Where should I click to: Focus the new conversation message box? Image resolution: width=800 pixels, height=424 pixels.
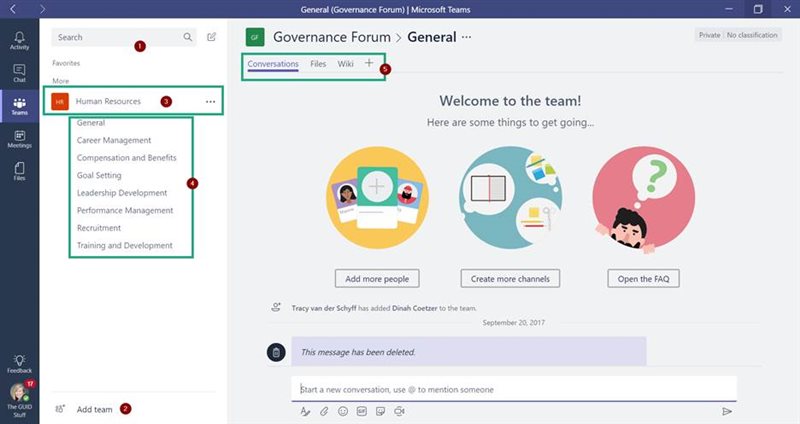(x=514, y=389)
